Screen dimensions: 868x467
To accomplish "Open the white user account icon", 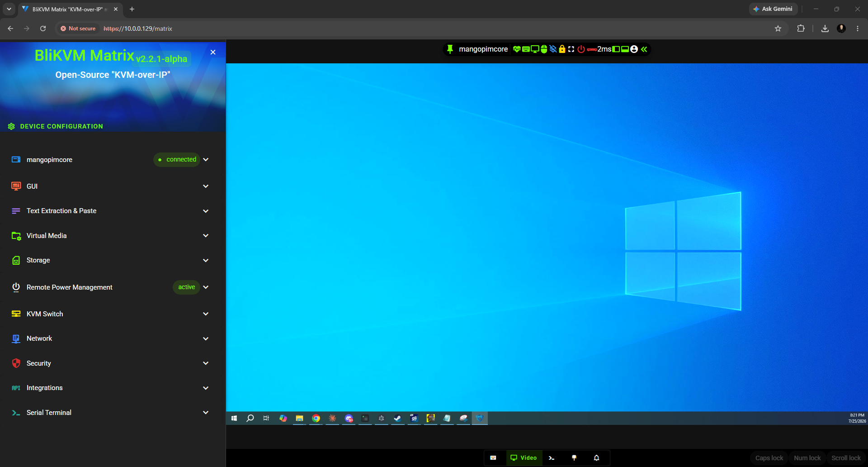I will click(634, 49).
